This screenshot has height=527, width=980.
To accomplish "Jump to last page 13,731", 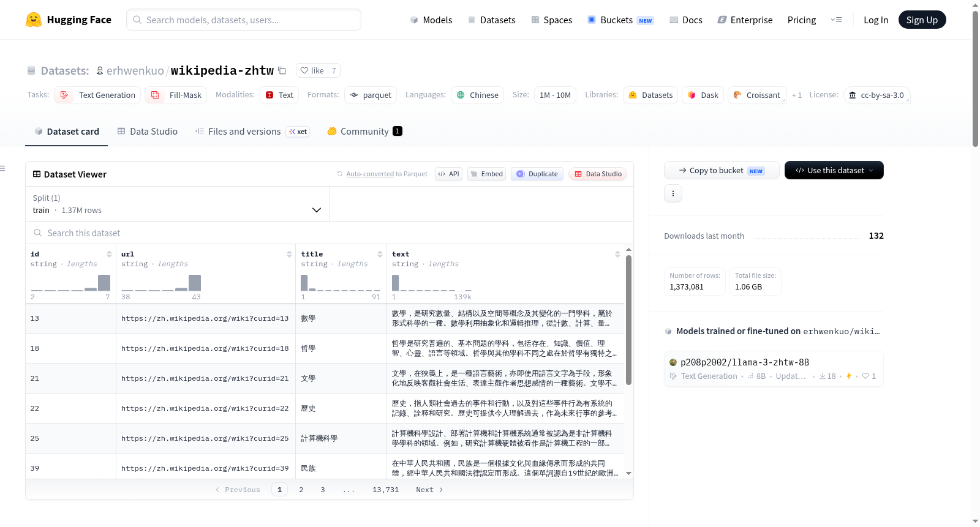I will [385, 490].
